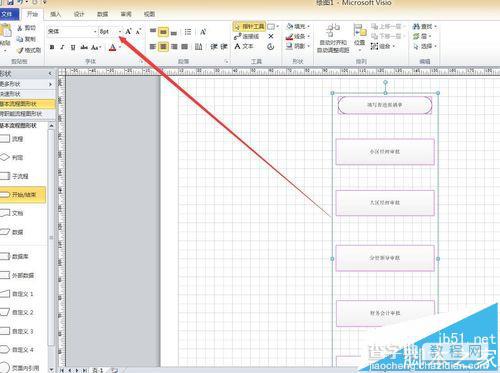Select the Text (文本) tool
Viewport: 500px width, 373px height.
[x=244, y=46]
